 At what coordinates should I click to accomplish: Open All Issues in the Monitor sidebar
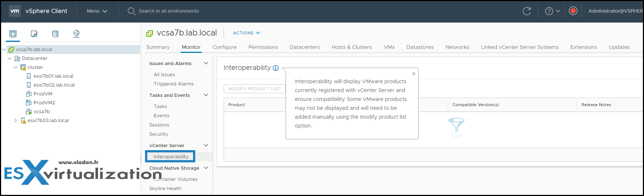coord(164,75)
